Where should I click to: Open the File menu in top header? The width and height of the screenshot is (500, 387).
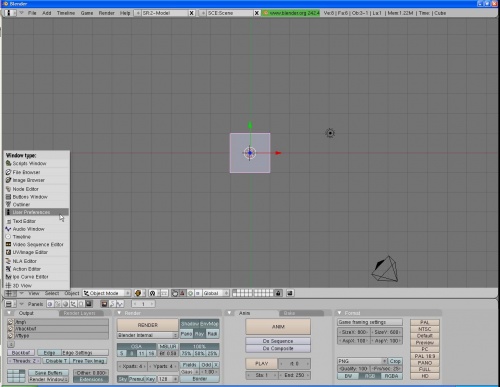(x=32, y=13)
